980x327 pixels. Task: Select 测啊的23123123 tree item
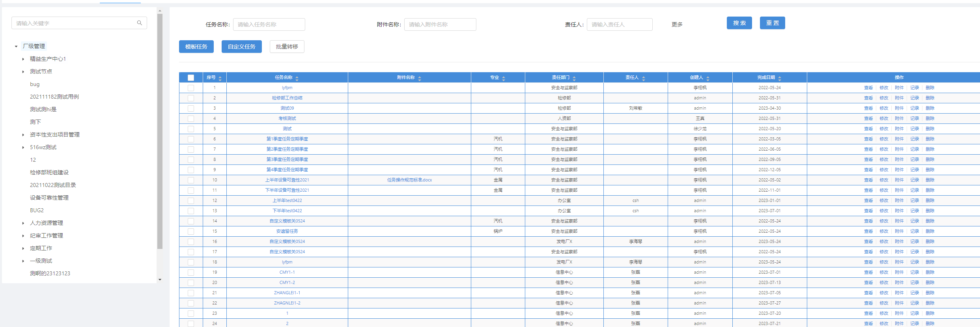pos(50,273)
